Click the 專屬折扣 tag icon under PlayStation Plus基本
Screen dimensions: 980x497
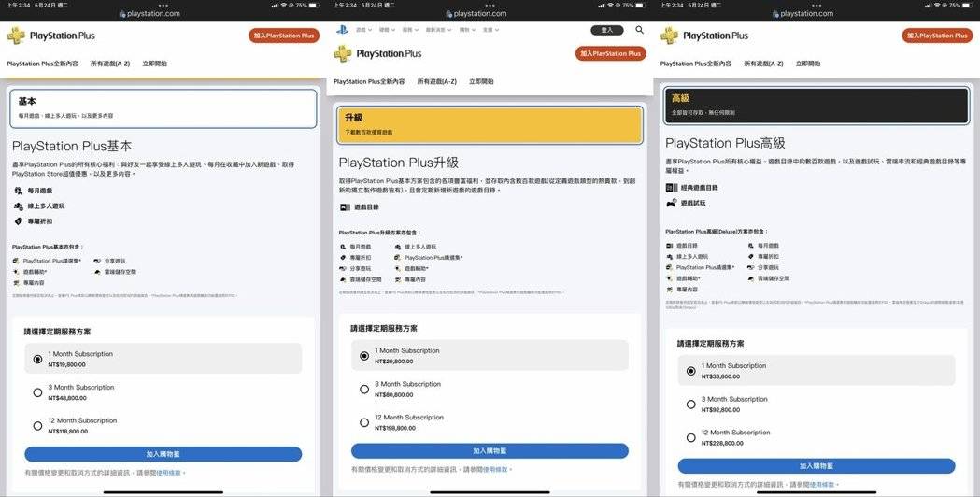pyautogui.click(x=19, y=221)
